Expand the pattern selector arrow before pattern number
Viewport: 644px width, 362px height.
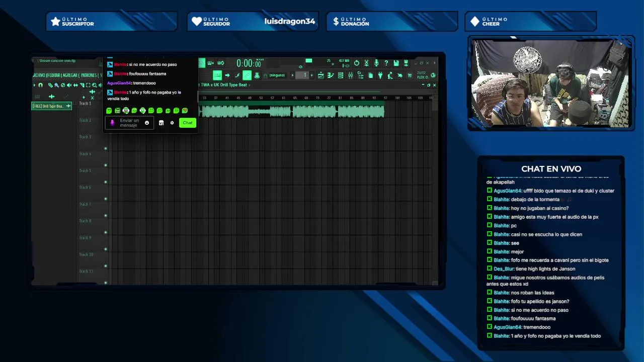(x=292, y=75)
